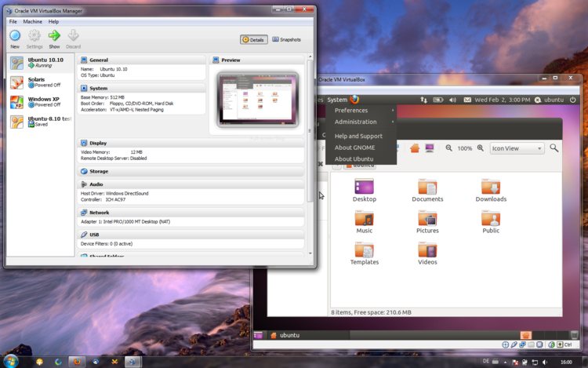Launch Firefox from Ubuntu top panel
The height and width of the screenshot is (368, 588).
click(354, 100)
